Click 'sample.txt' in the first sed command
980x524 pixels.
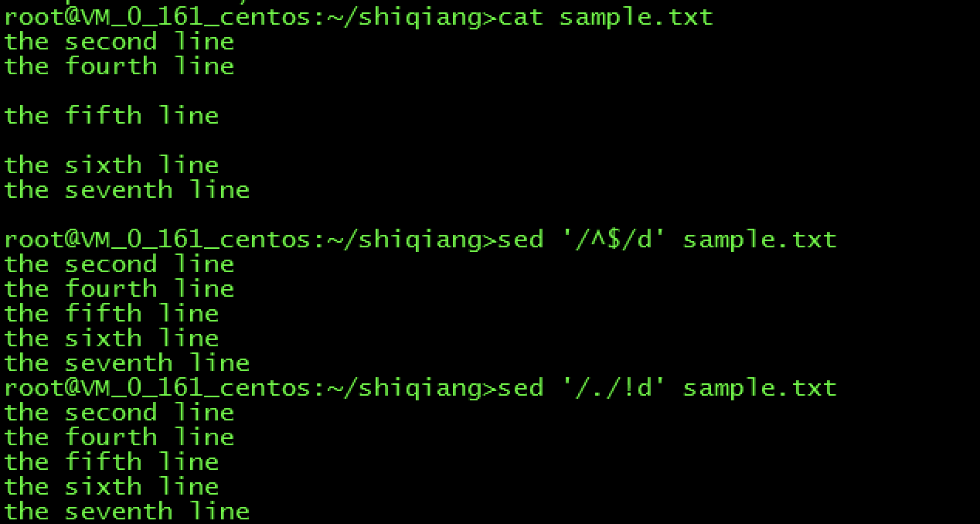(x=760, y=239)
